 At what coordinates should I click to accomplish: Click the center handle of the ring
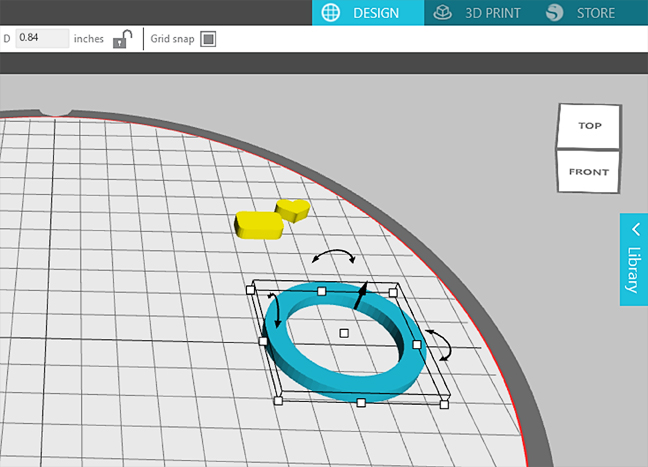[344, 333]
